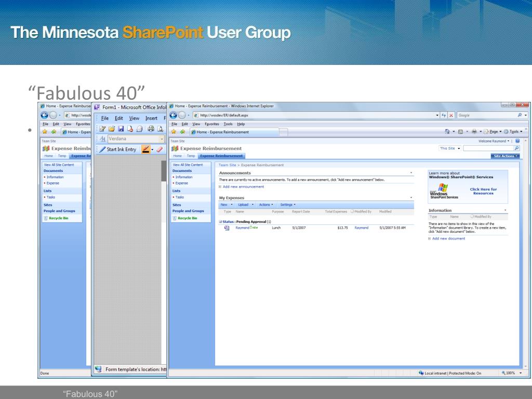Click the Add new announcement link

243,187
